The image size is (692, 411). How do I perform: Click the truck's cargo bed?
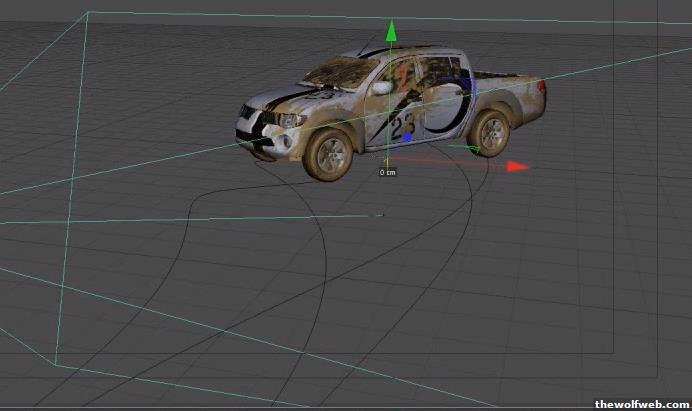(x=505, y=78)
